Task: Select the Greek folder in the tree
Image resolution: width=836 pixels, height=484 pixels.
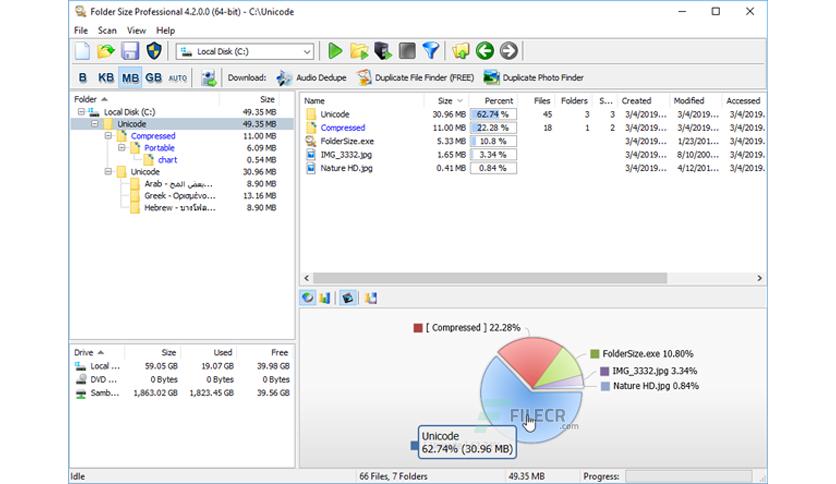Action: click(x=180, y=196)
